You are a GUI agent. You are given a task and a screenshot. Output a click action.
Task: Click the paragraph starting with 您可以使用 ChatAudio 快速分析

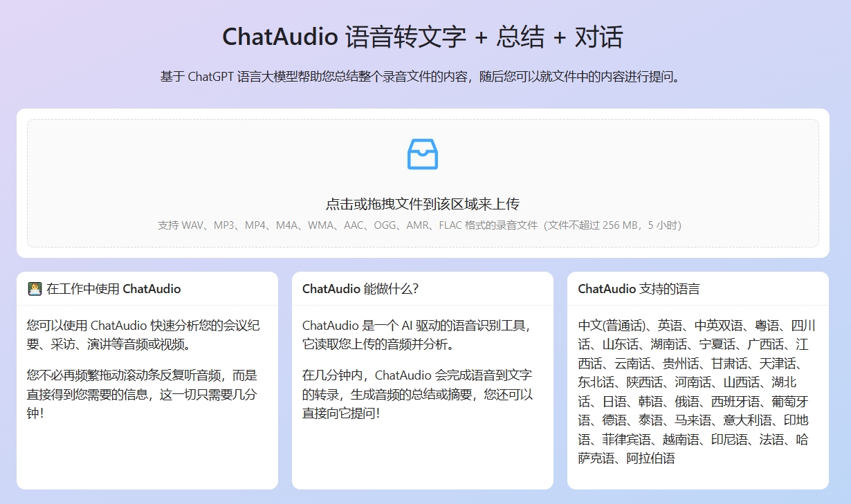click(x=144, y=335)
